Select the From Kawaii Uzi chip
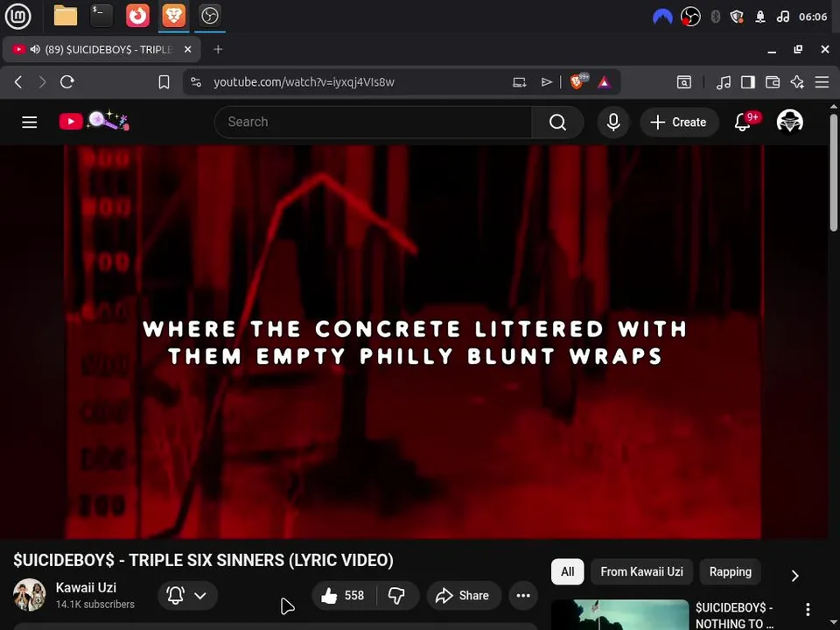Image resolution: width=840 pixels, height=630 pixels. (641, 571)
